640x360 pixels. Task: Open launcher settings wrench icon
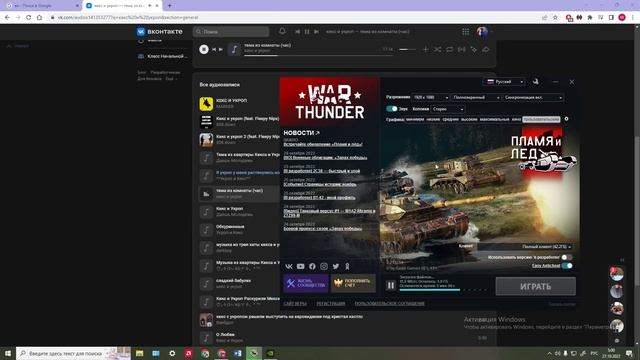pyautogui.click(x=536, y=82)
